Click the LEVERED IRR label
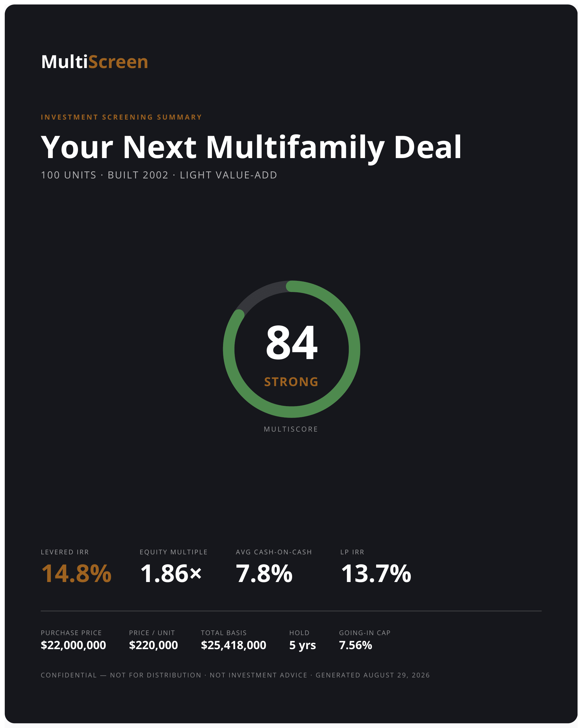Image resolution: width=582 pixels, height=728 pixels. point(65,552)
